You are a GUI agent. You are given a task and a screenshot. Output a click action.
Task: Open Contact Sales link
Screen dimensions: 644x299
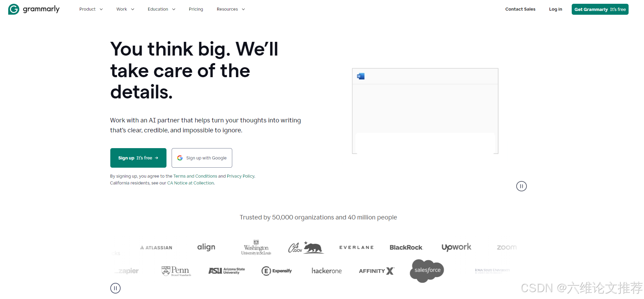pyautogui.click(x=520, y=9)
